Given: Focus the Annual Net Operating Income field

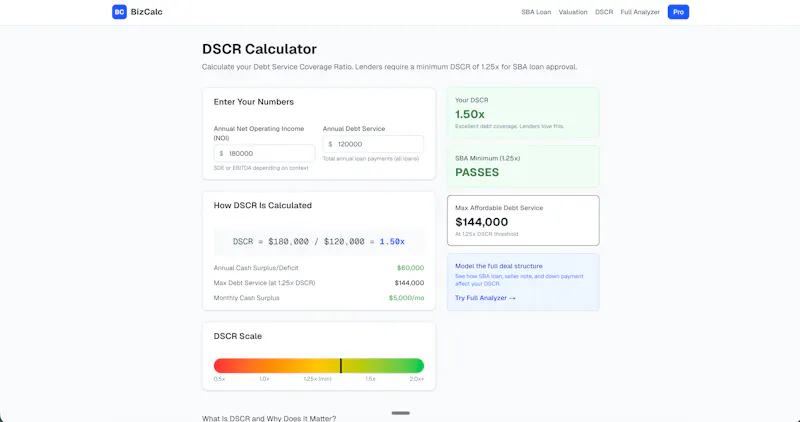Looking at the screenshot, I should [264, 153].
